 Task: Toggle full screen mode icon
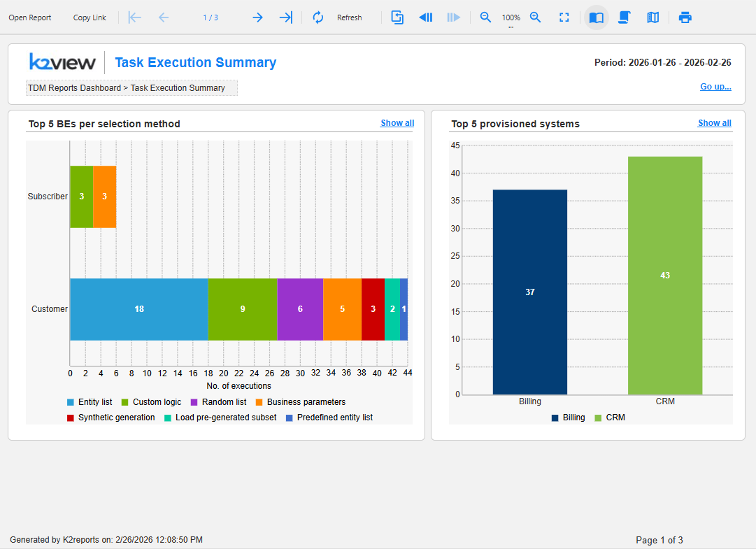[564, 17]
